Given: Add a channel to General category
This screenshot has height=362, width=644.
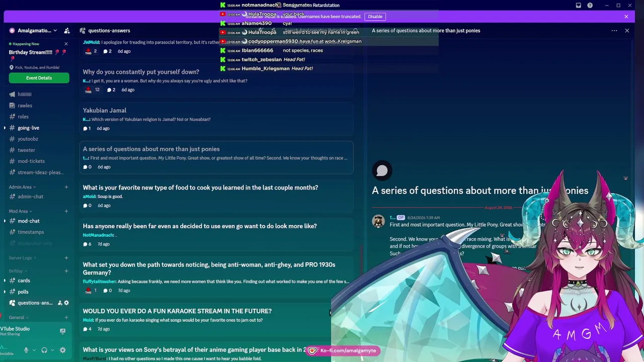Looking at the screenshot, I should [x=66, y=318].
